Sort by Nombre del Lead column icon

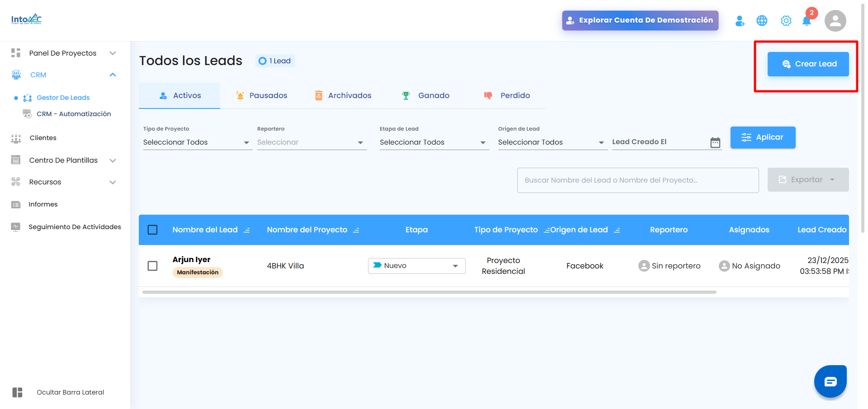247,230
